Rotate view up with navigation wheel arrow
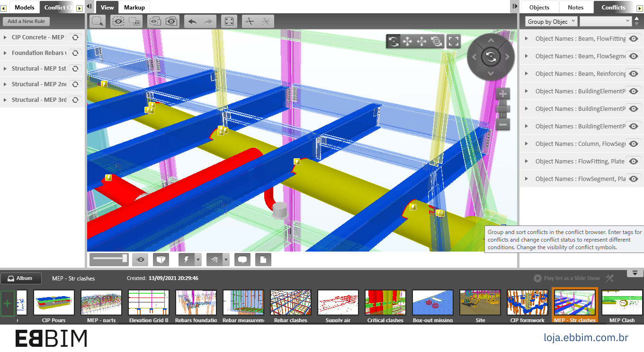 tap(491, 41)
